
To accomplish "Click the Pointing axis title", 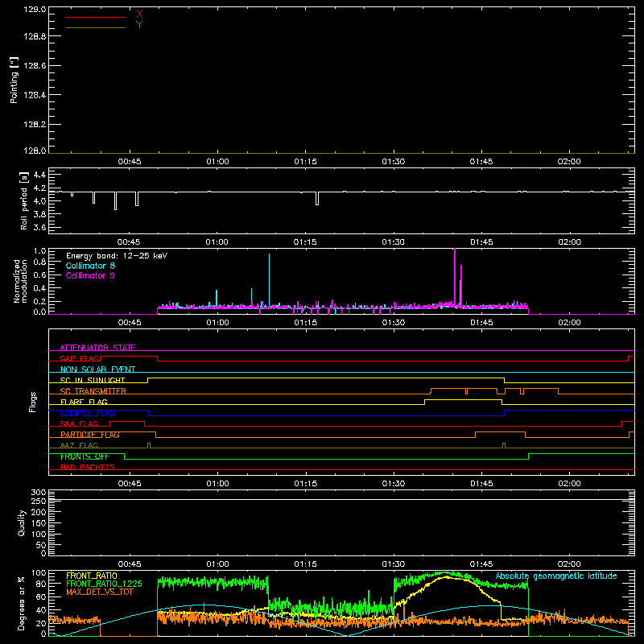I will [14, 80].
